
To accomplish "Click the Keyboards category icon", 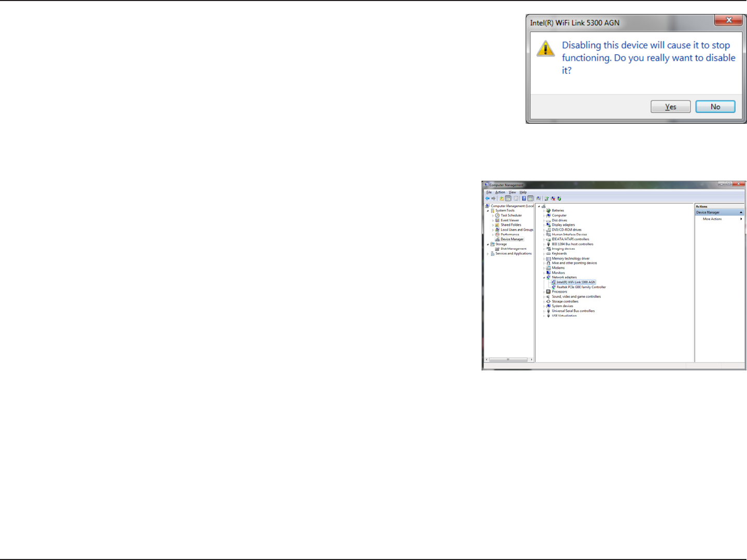I will tap(548, 254).
